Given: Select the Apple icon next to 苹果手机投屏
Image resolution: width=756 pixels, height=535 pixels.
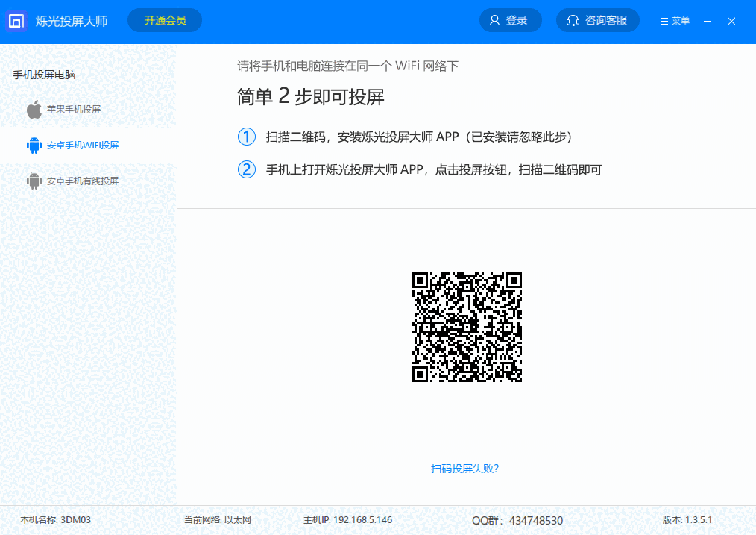Looking at the screenshot, I should tap(34, 109).
